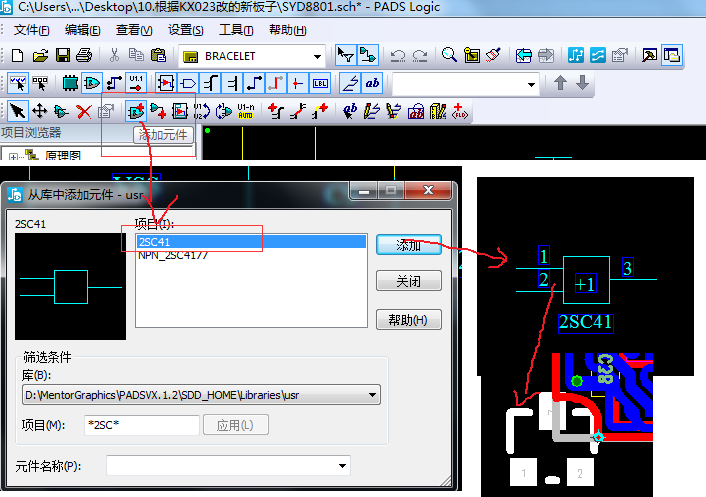Click the Undo arrow icon
The height and width of the screenshot is (497, 706).
(398, 56)
